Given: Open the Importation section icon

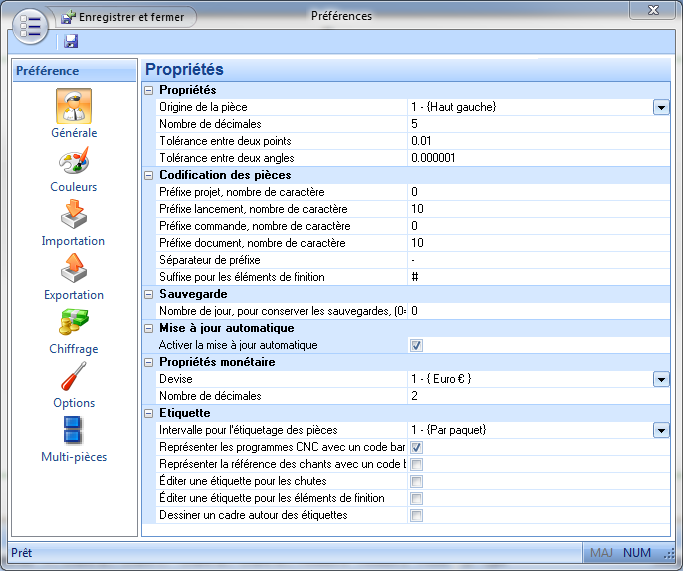Looking at the screenshot, I should coord(74,215).
